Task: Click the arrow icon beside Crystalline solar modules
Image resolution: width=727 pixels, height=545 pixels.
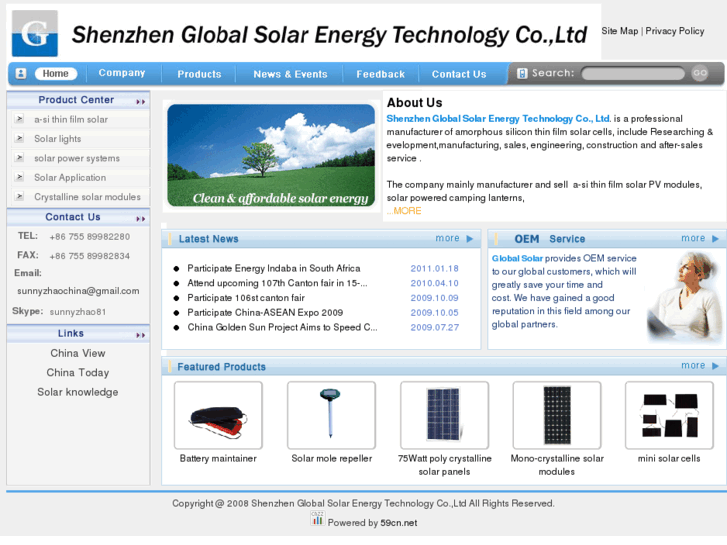Action: tap(19, 197)
